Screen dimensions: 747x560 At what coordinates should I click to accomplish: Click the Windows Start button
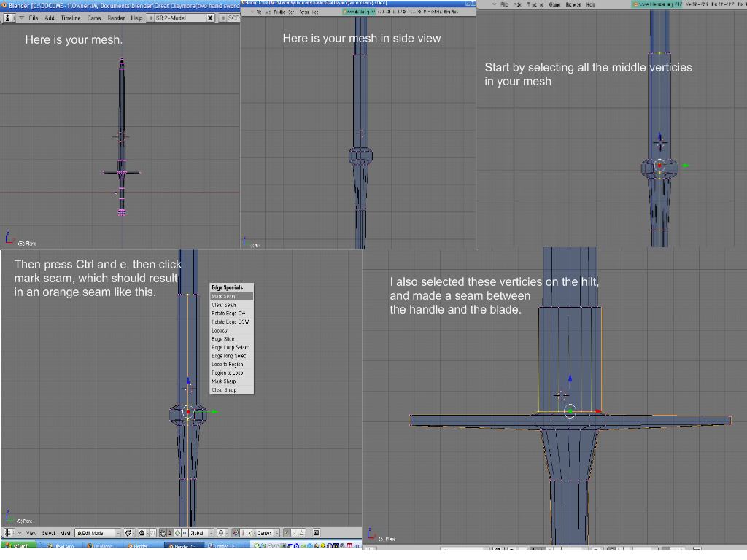click(18, 545)
